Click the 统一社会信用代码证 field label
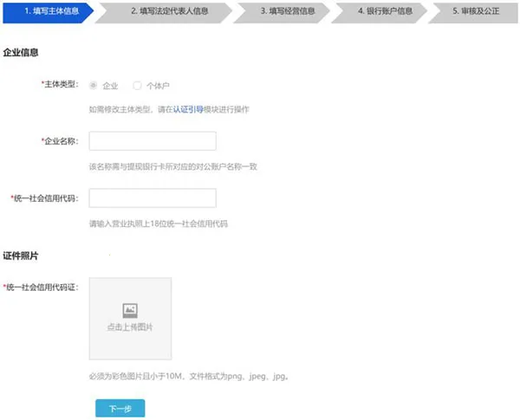The height and width of the screenshot is (420, 520). (42, 287)
